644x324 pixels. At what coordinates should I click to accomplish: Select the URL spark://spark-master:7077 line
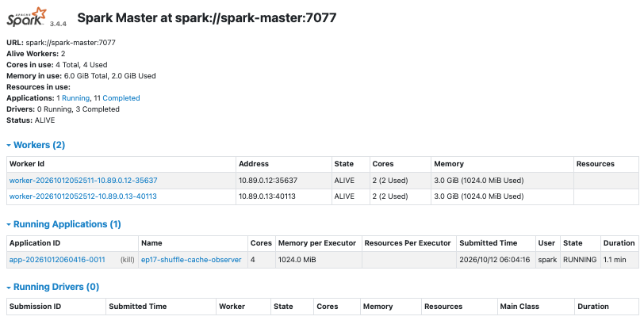(x=61, y=43)
